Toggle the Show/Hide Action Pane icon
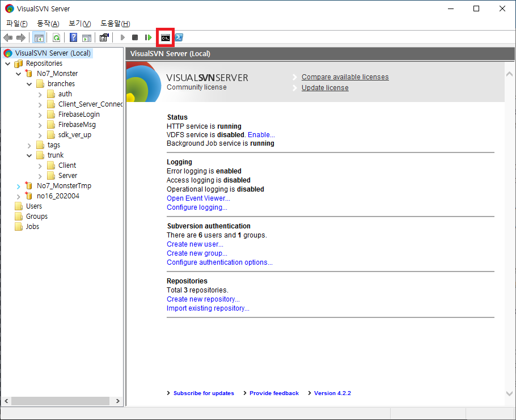The height and width of the screenshot is (420, 516). [x=87, y=38]
